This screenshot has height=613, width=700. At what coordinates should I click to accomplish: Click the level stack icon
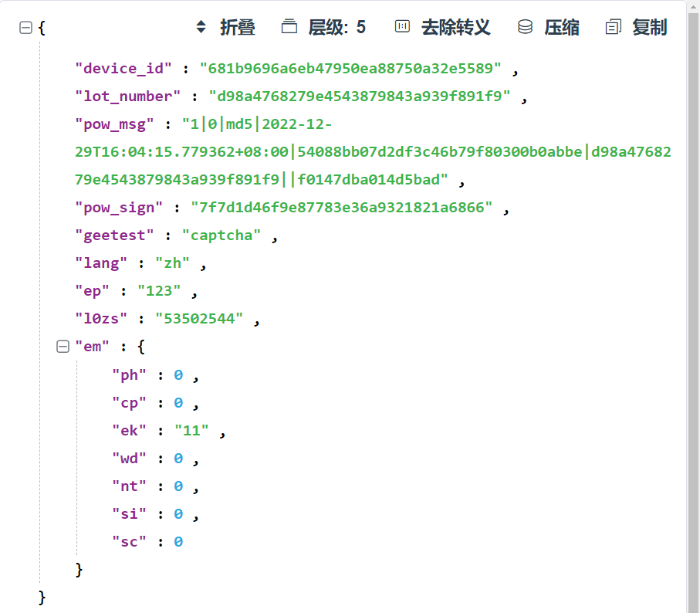pos(289,27)
